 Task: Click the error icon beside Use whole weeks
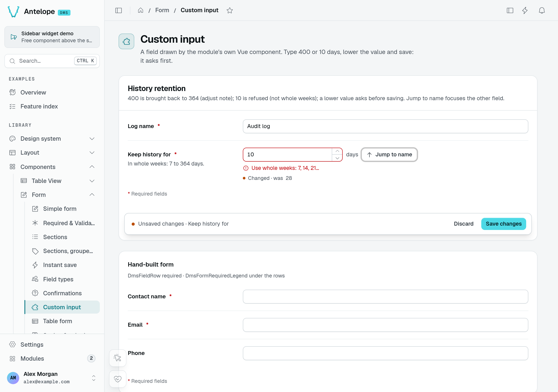(x=246, y=168)
